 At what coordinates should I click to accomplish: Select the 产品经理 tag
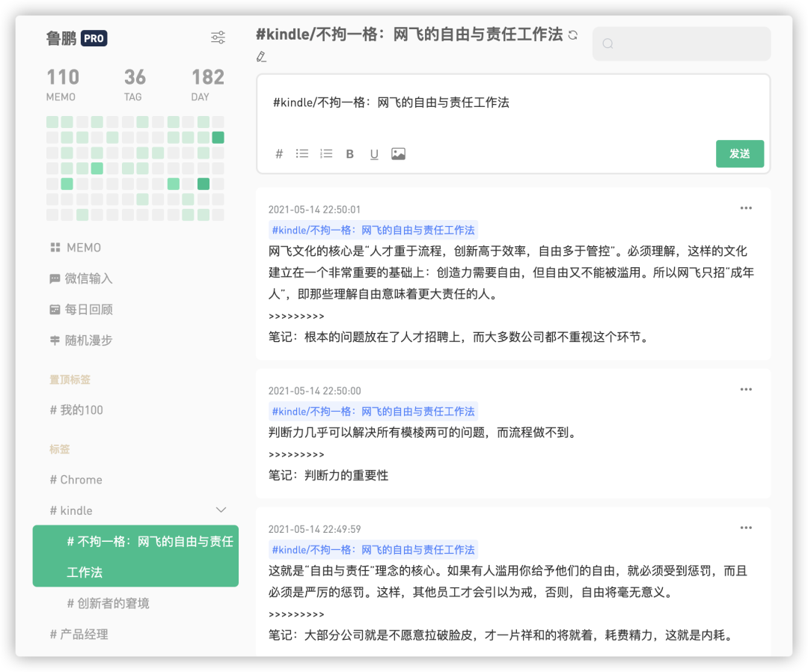coord(79,635)
